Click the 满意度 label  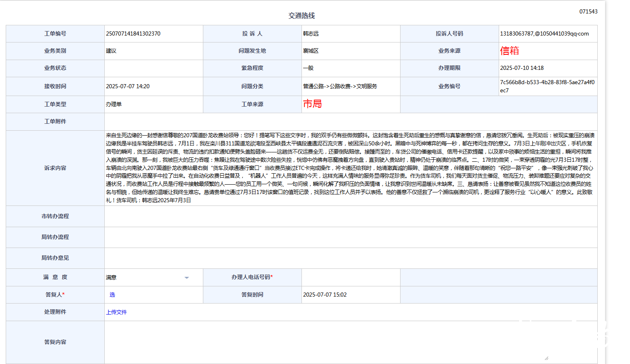(x=55, y=277)
